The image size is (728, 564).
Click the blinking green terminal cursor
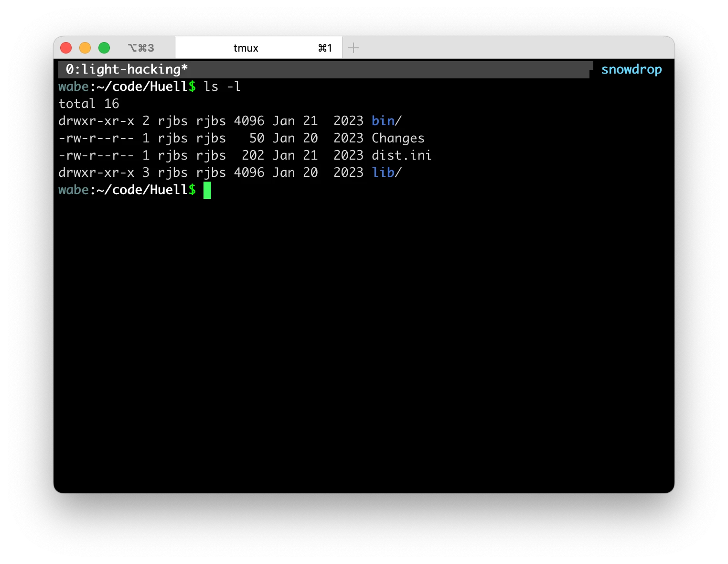[x=208, y=190]
